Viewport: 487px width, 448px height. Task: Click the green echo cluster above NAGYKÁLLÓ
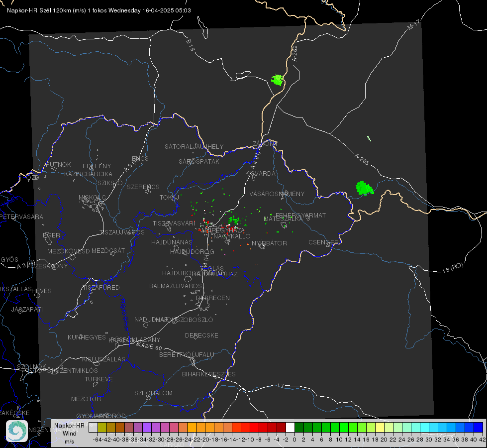(x=234, y=220)
